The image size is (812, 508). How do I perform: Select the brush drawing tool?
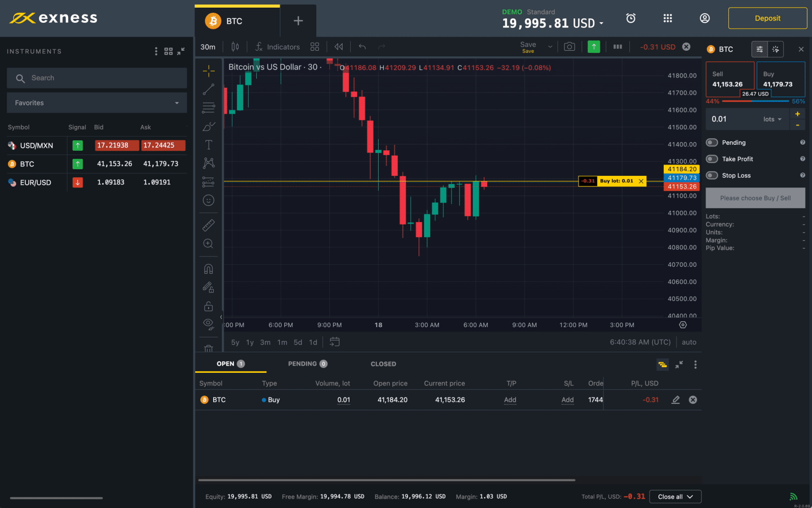[x=209, y=126]
